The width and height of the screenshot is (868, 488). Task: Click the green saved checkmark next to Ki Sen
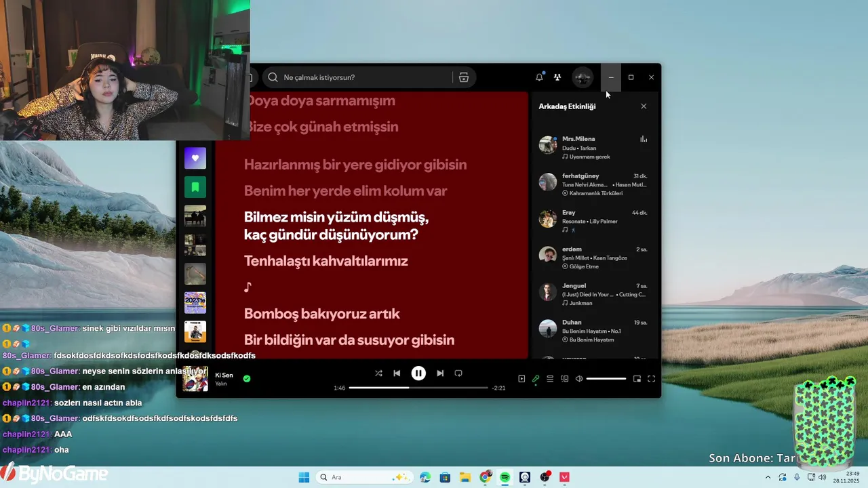click(247, 379)
